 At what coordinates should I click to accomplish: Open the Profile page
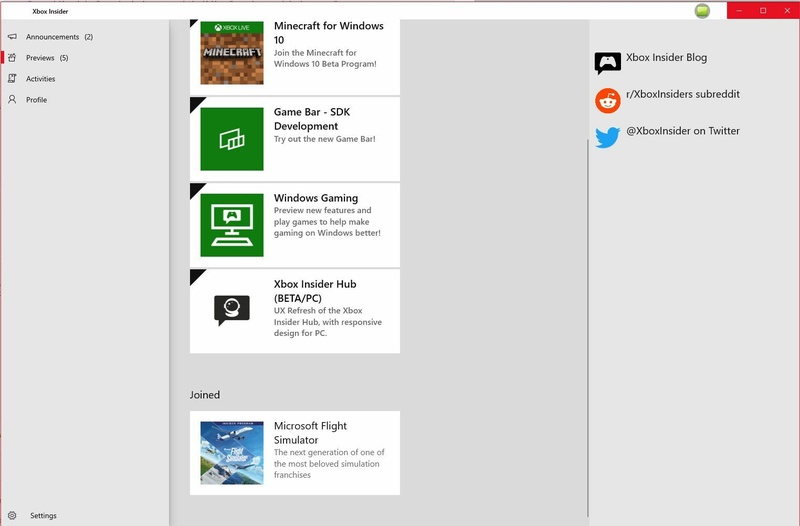[x=36, y=99]
